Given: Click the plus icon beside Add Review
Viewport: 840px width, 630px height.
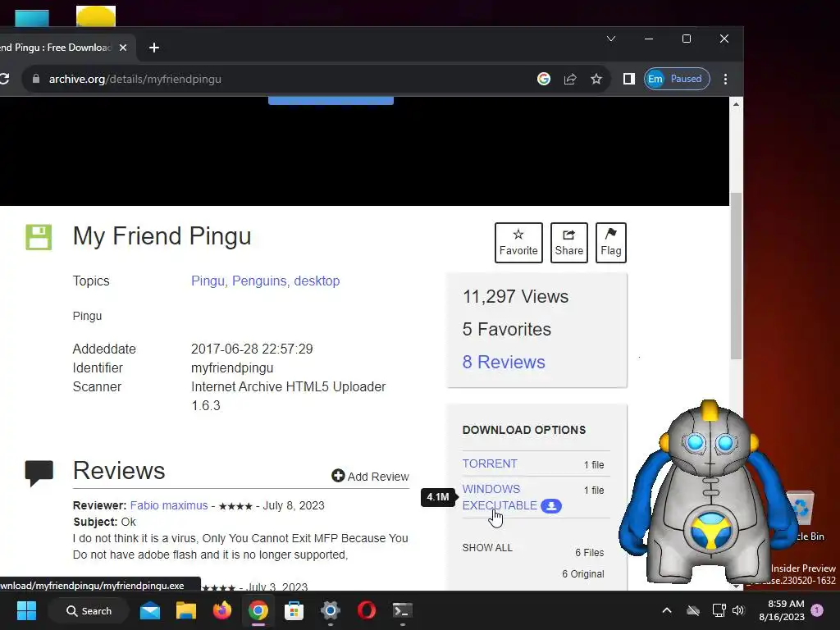Looking at the screenshot, I should tap(337, 476).
